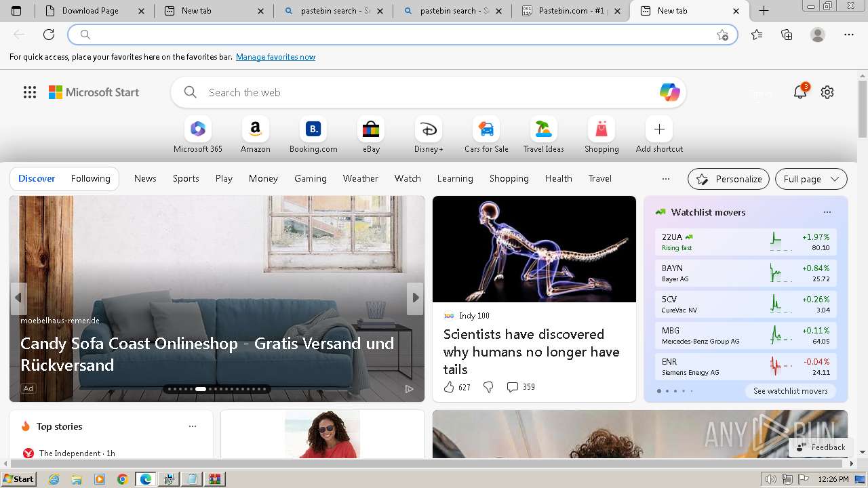Image resolution: width=868 pixels, height=488 pixels.
Task: Open Ad choices icon on sofa ad
Action: click(x=409, y=388)
